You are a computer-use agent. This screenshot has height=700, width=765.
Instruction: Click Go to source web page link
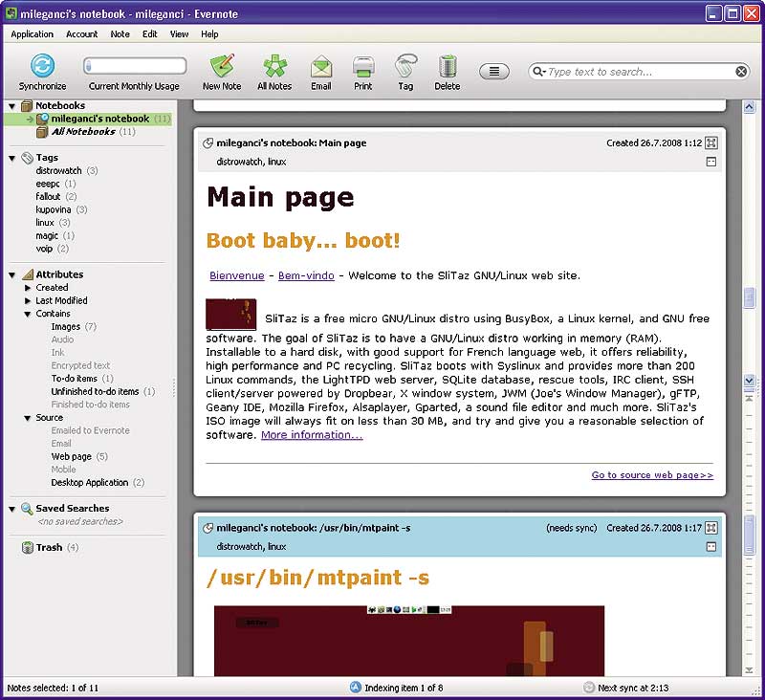(652, 475)
